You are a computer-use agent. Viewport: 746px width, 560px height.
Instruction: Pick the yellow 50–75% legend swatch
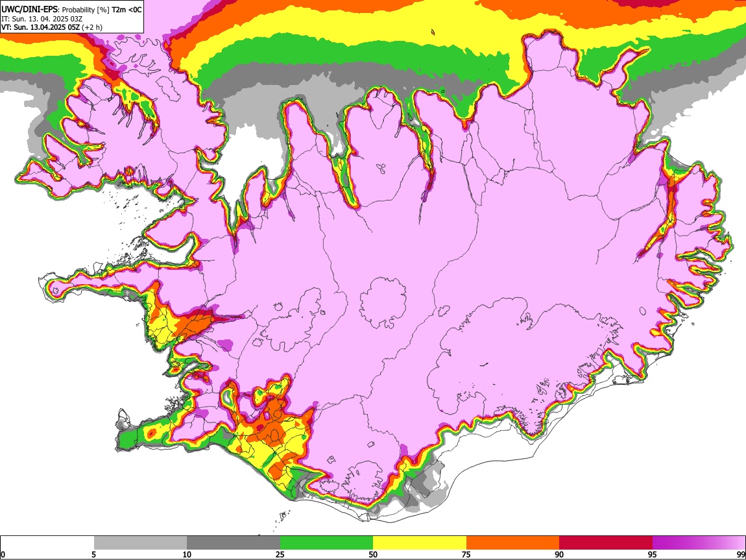coord(420,543)
